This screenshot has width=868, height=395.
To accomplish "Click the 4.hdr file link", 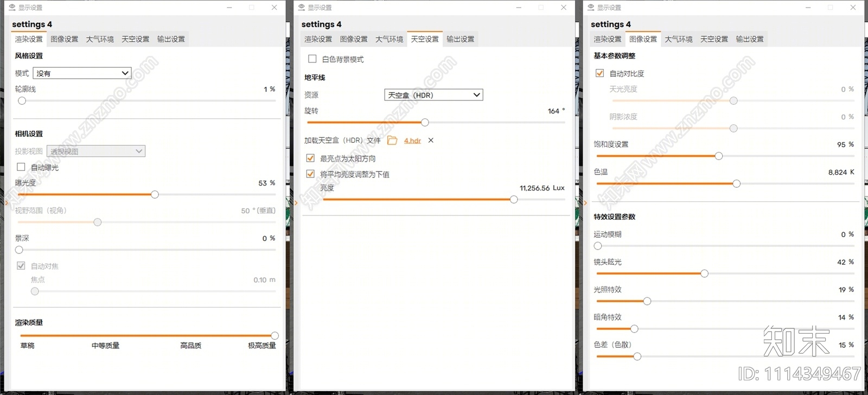I will [x=412, y=141].
